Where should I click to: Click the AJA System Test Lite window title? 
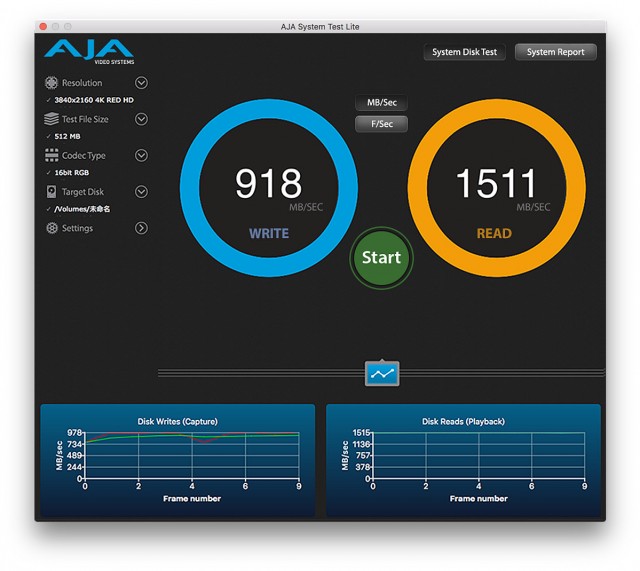320,27
